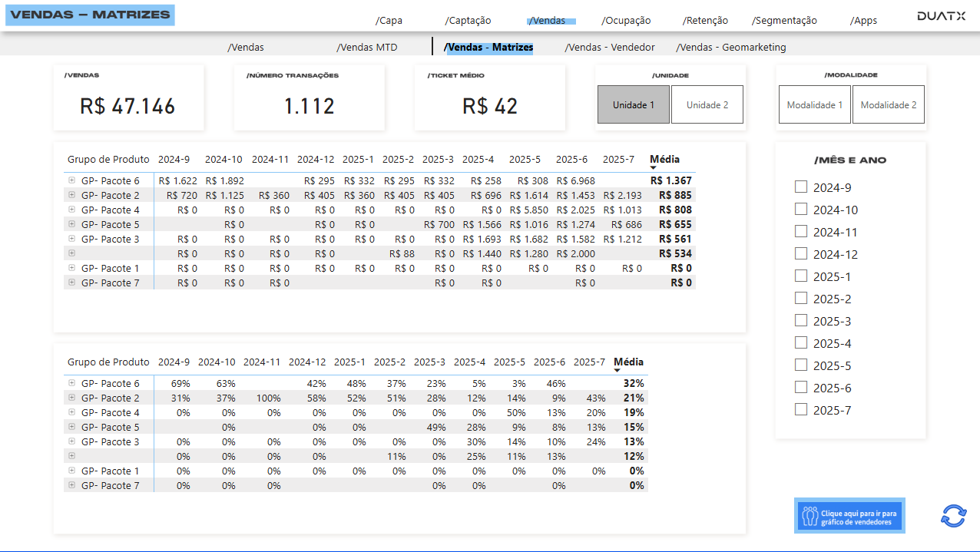Select the Modalidade 2 filter
This screenshot has width=980, height=552.
pyautogui.click(x=888, y=104)
